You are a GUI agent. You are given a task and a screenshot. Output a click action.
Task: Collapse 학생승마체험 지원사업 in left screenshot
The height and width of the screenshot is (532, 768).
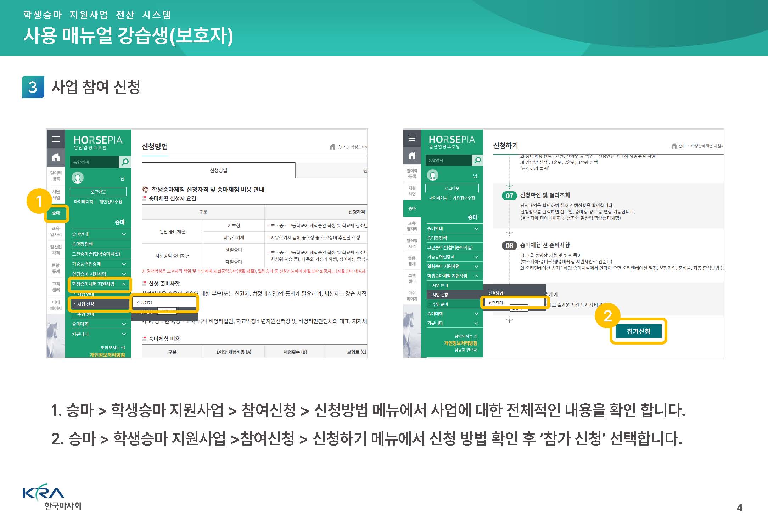[124, 284]
